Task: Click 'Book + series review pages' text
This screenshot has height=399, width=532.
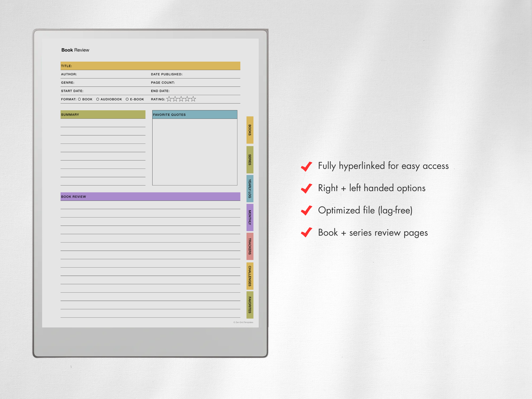Action: point(373,233)
